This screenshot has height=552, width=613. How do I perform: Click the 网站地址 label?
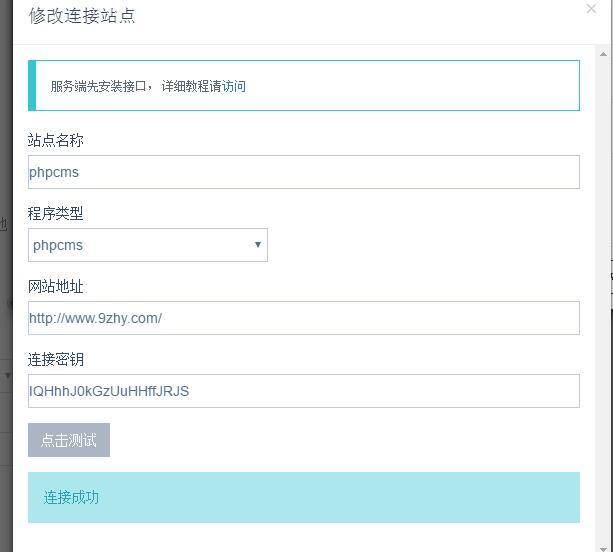pyautogui.click(x=56, y=287)
